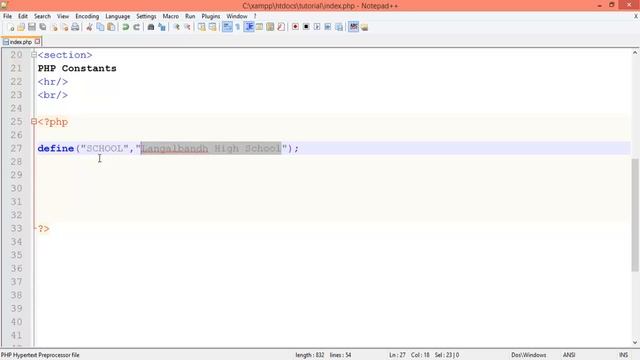Click the "SCHOOL" string on line 27
The image size is (640, 360).
pos(104,148)
